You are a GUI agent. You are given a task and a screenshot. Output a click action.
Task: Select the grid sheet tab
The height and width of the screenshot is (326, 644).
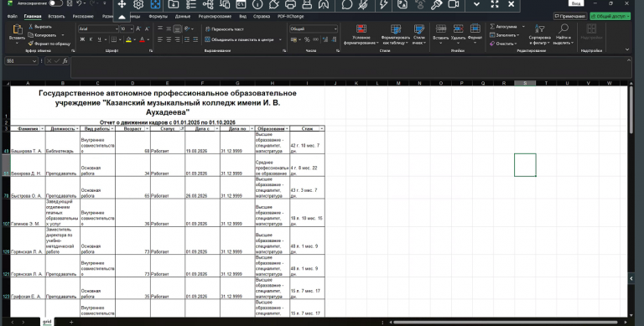point(47,322)
